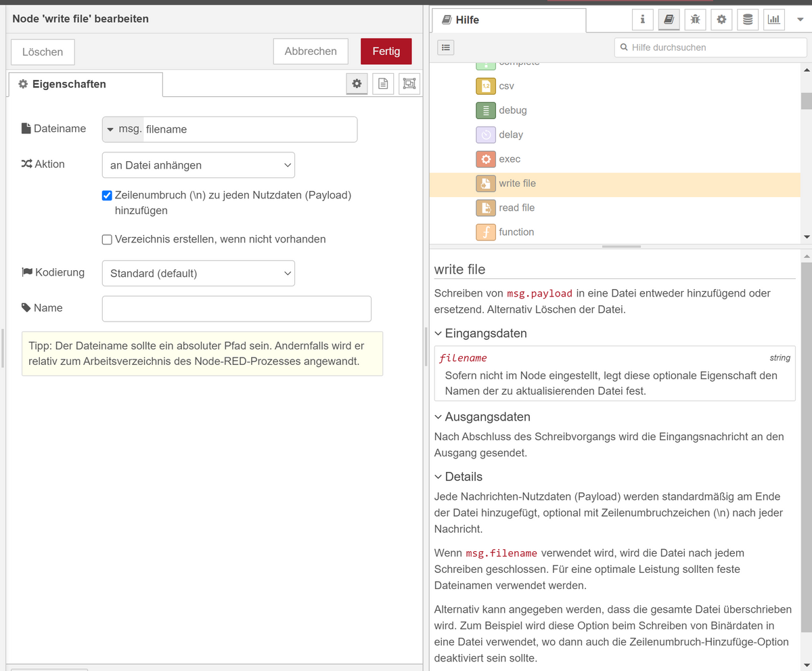812x671 pixels.
Task: Open the Kodierung dropdown
Action: click(198, 273)
